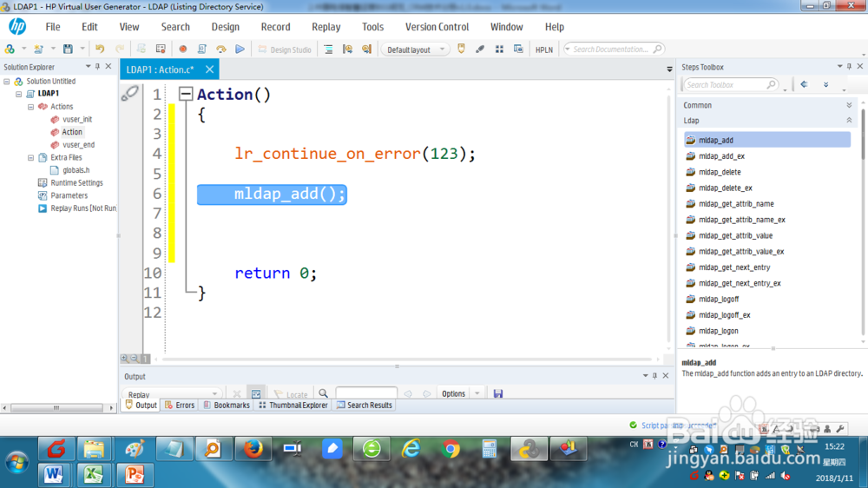Click the Save script disk icon
Image resolution: width=868 pixels, height=488 pixels.
pos(68,49)
